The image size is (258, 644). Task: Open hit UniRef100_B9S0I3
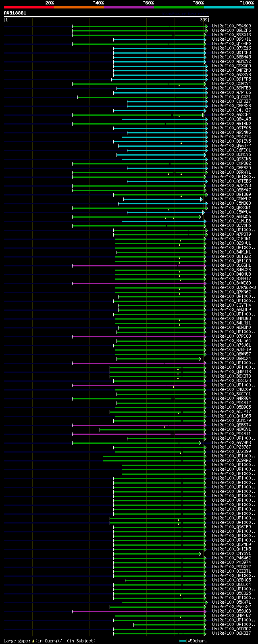click(x=231, y=35)
